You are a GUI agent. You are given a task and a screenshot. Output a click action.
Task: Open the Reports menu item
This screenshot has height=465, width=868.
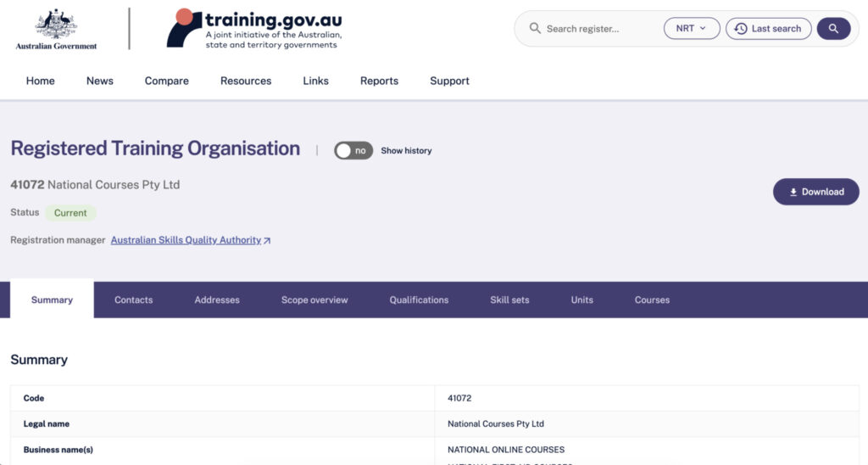click(x=379, y=81)
